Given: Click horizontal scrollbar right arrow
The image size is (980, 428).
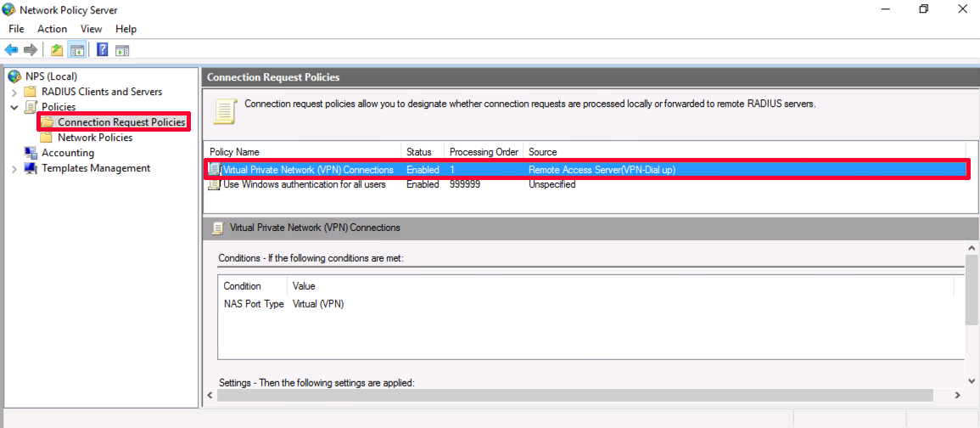Looking at the screenshot, I should coord(957,396).
